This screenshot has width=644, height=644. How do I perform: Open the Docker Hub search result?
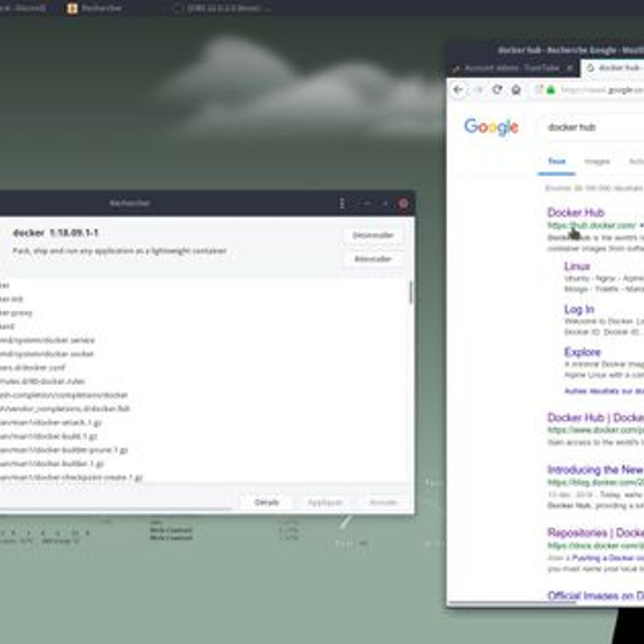575,213
